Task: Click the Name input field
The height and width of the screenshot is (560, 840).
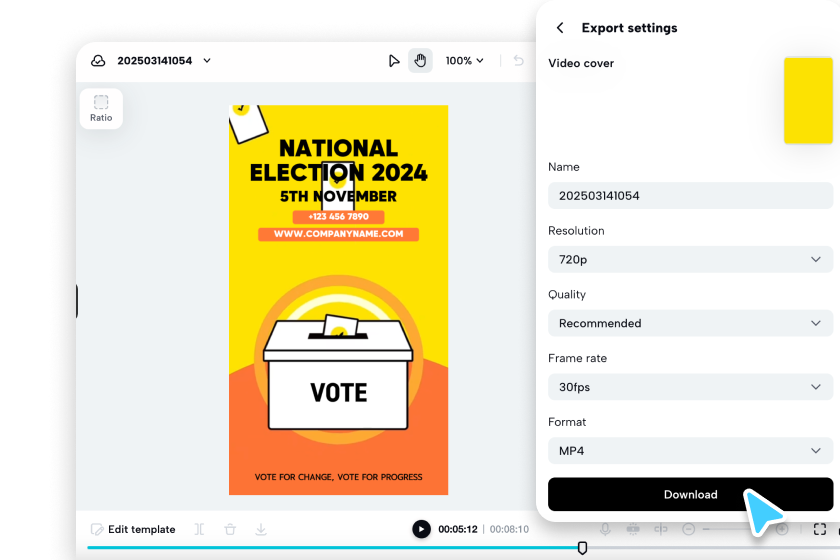Action: pos(690,196)
